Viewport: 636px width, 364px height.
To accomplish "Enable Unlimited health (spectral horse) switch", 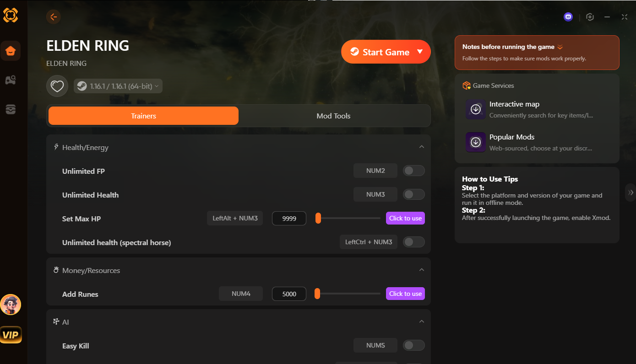I will (x=414, y=242).
